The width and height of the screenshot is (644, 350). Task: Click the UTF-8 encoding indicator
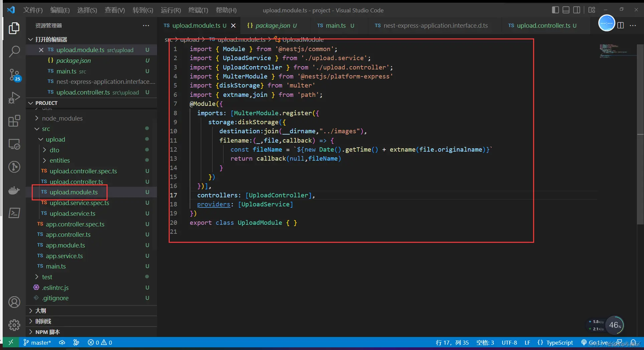(x=509, y=342)
